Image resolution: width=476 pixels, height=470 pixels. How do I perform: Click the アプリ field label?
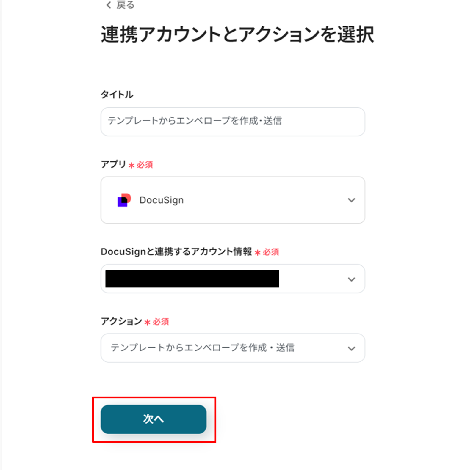[x=113, y=164]
